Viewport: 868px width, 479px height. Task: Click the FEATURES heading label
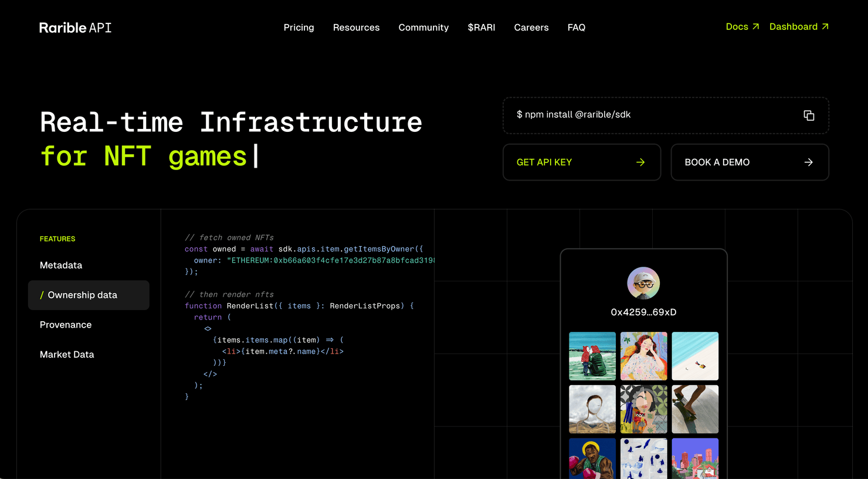(x=57, y=239)
